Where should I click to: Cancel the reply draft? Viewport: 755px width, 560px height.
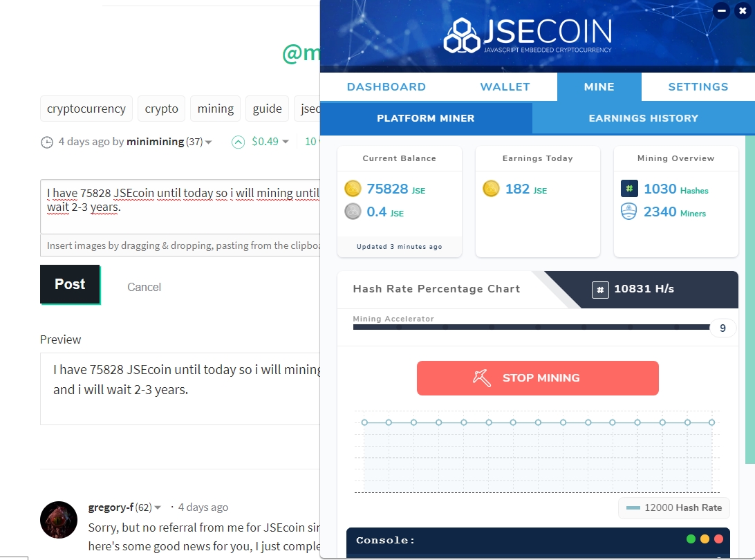coord(144,287)
